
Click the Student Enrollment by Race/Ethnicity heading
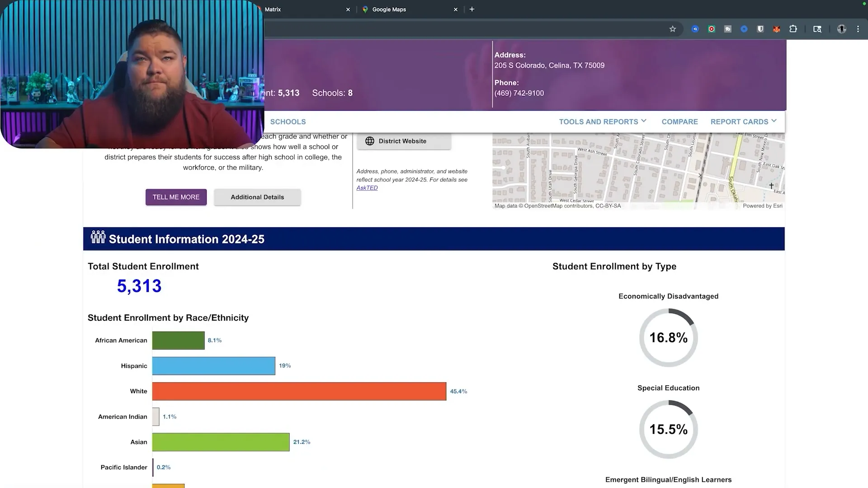168,318
